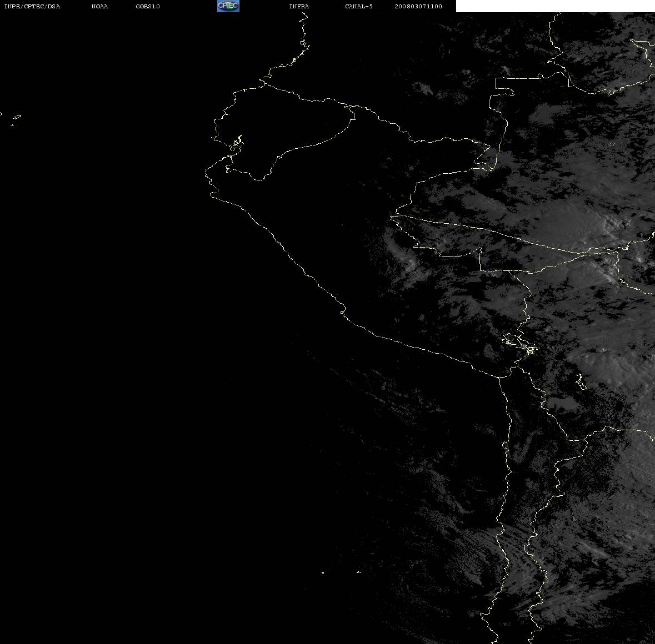Click the 200803071100 timestamp
The height and width of the screenshot is (644, 655).
[418, 6]
